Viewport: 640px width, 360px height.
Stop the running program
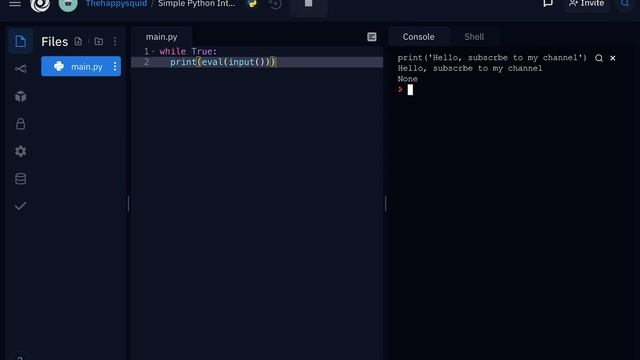tap(309, 5)
